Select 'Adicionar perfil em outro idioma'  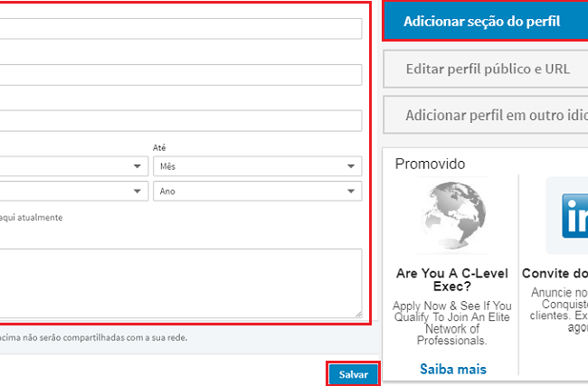494,115
